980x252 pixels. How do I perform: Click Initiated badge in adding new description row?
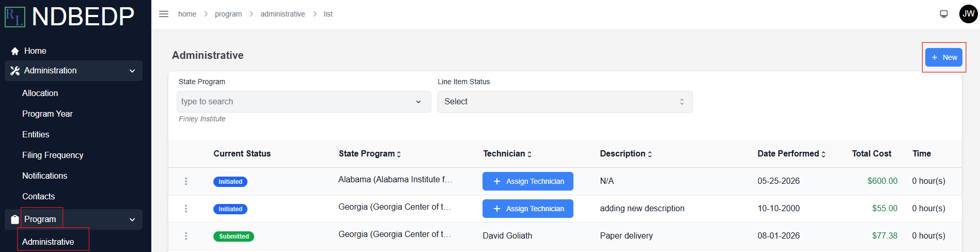(x=230, y=209)
